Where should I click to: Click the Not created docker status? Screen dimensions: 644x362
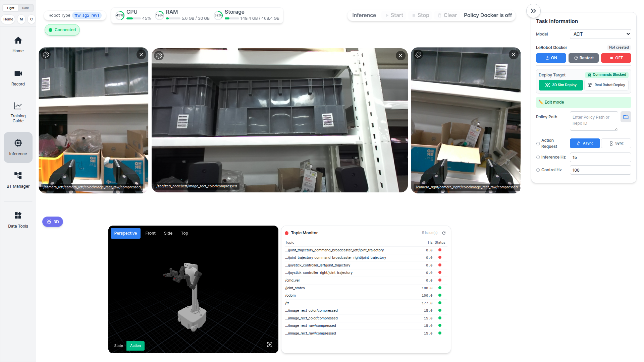tap(619, 48)
